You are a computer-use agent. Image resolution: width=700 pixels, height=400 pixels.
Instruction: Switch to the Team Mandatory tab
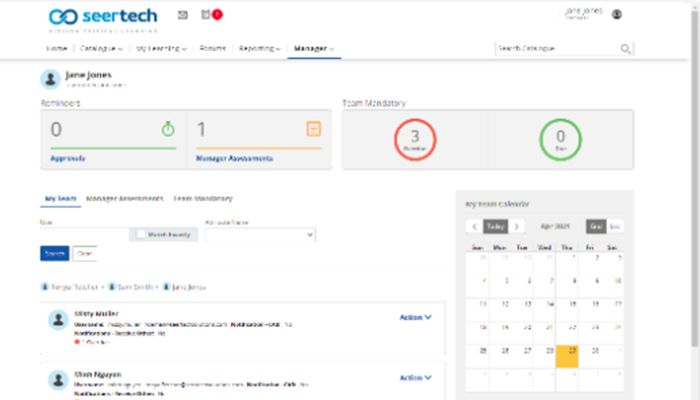coord(203,199)
